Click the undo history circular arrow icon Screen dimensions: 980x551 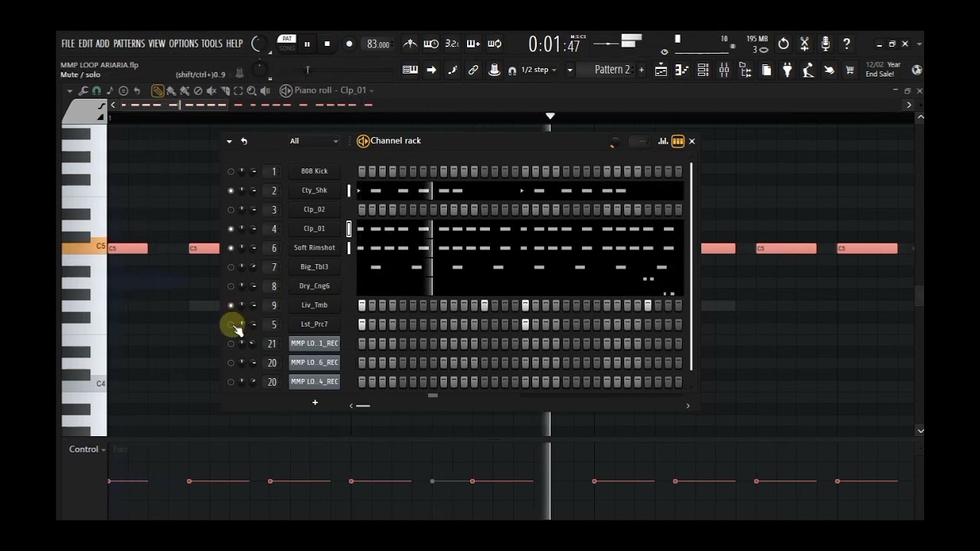(x=783, y=44)
